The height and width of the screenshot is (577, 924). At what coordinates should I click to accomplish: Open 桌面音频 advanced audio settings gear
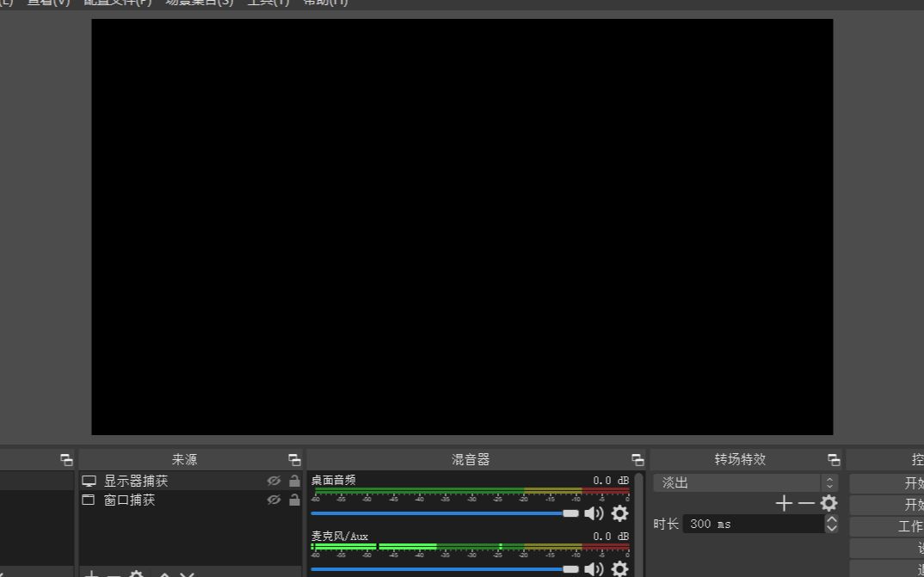tap(619, 513)
